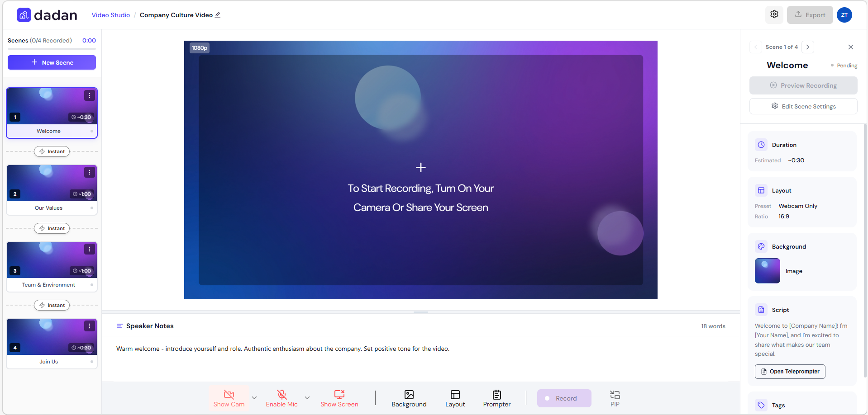868x415 pixels.
Task: Open the Prompter tool
Action: (x=496, y=398)
